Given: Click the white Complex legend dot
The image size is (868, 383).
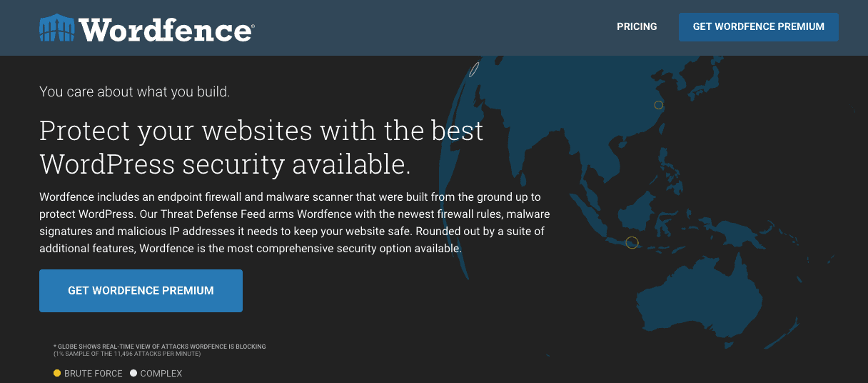Looking at the screenshot, I should coord(133,373).
